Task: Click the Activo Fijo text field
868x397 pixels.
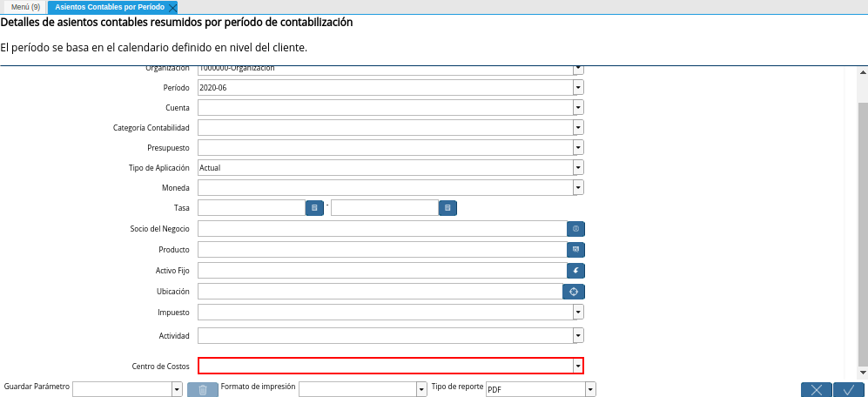Action: pyautogui.click(x=382, y=271)
